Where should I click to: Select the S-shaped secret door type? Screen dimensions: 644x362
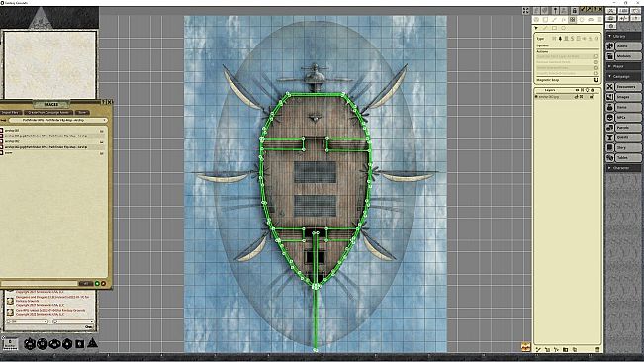[x=572, y=39]
